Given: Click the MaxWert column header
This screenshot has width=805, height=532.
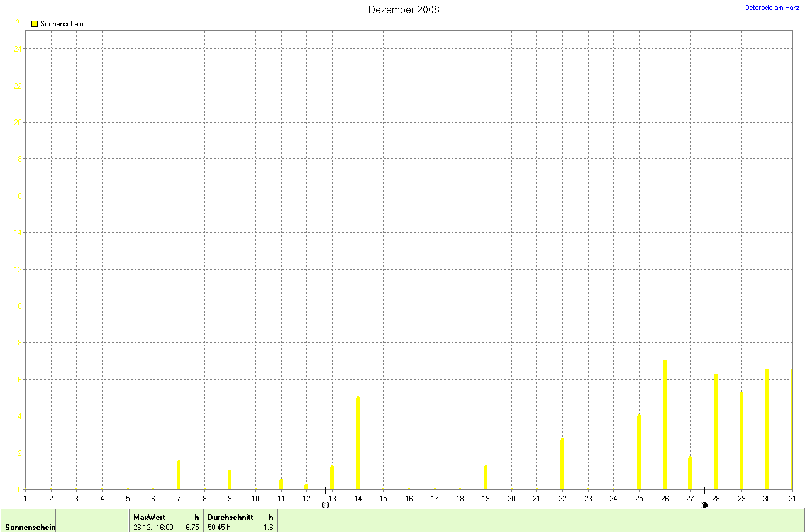Looking at the screenshot, I should pyautogui.click(x=149, y=518).
